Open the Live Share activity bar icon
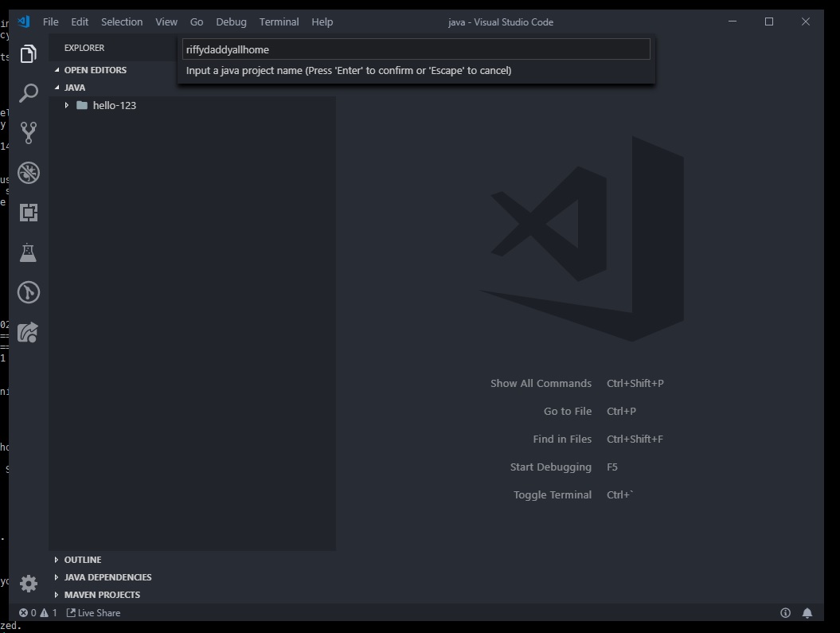Viewport: 840px width, 633px height. [x=29, y=332]
